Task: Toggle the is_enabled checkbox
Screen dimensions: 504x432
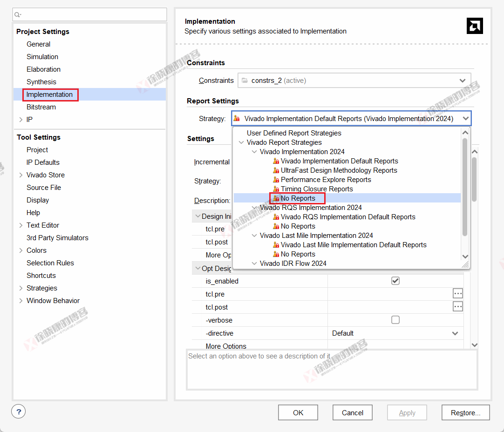Action: click(x=395, y=281)
